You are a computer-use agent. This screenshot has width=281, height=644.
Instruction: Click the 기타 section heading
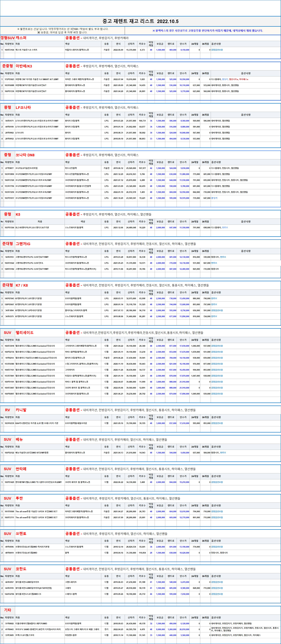(7, 610)
